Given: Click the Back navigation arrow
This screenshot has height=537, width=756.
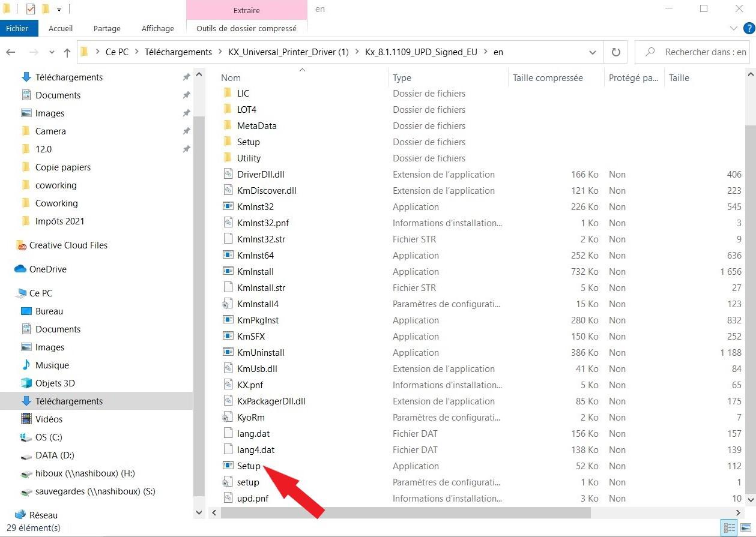Looking at the screenshot, I should pos(11,52).
